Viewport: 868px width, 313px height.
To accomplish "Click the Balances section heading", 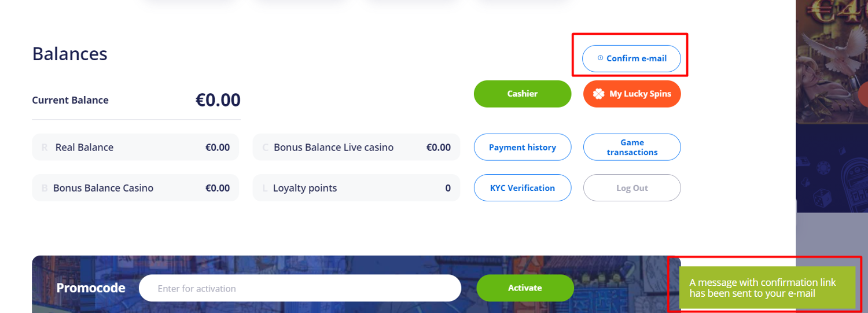I will click(x=69, y=54).
